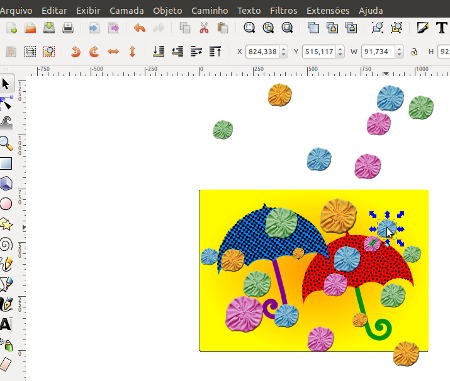Print the document
Viewport: 450px width, 381px height.
[68, 28]
